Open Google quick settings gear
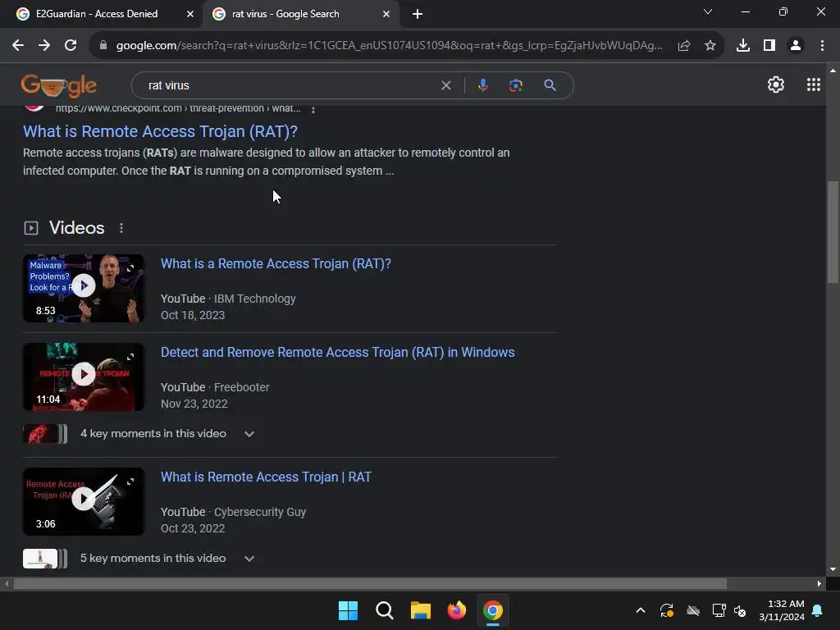The width and height of the screenshot is (840, 630). pos(776,84)
